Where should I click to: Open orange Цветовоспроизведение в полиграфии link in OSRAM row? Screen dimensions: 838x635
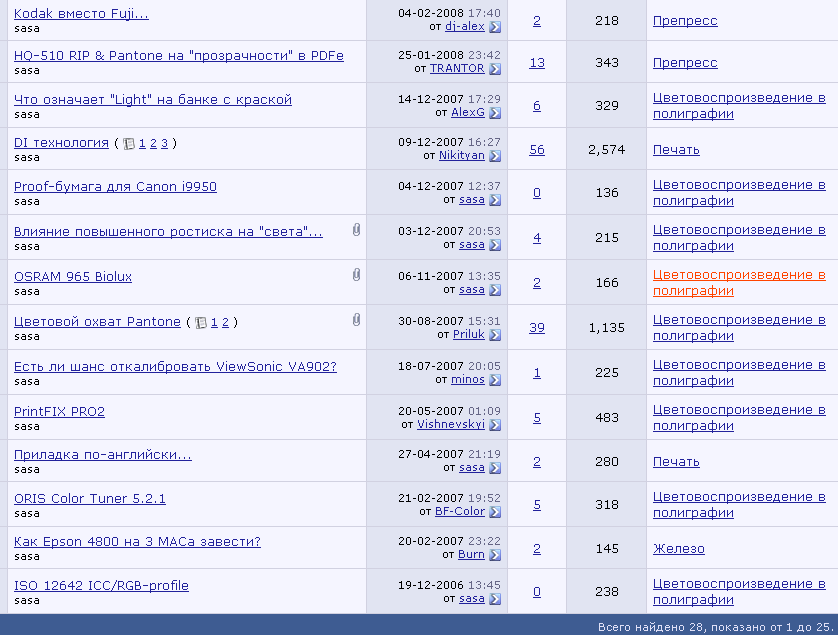739,283
